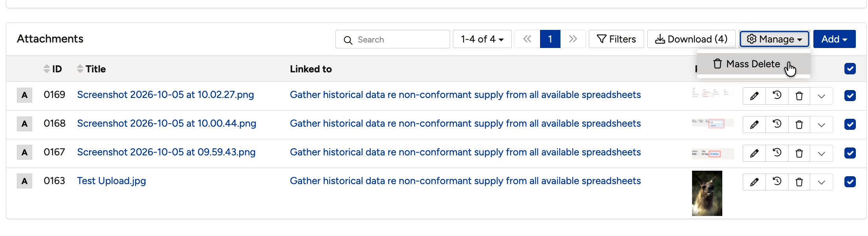Image resolution: width=868 pixels, height=236 pixels.
Task: Open Screenshot 2026-10-05 at 09.59.43.png
Action: click(166, 152)
